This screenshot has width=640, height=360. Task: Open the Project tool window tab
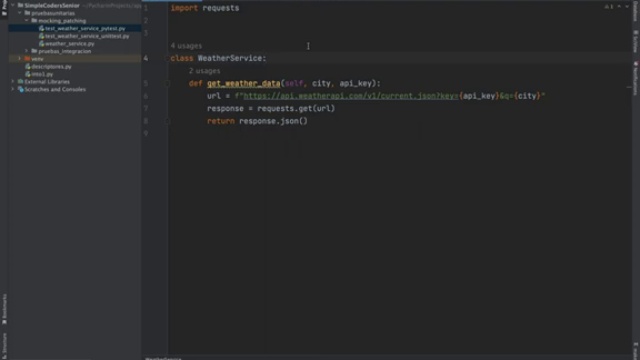(x=4, y=8)
